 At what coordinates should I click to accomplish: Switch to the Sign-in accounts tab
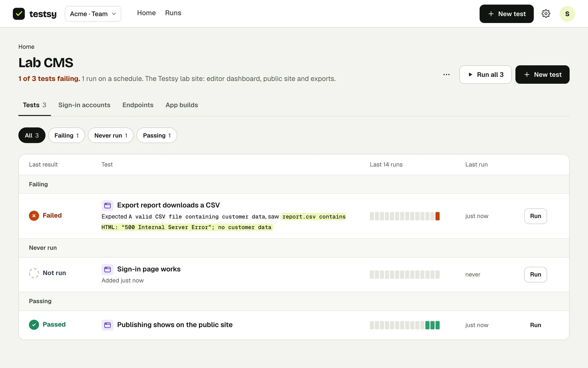(x=84, y=105)
